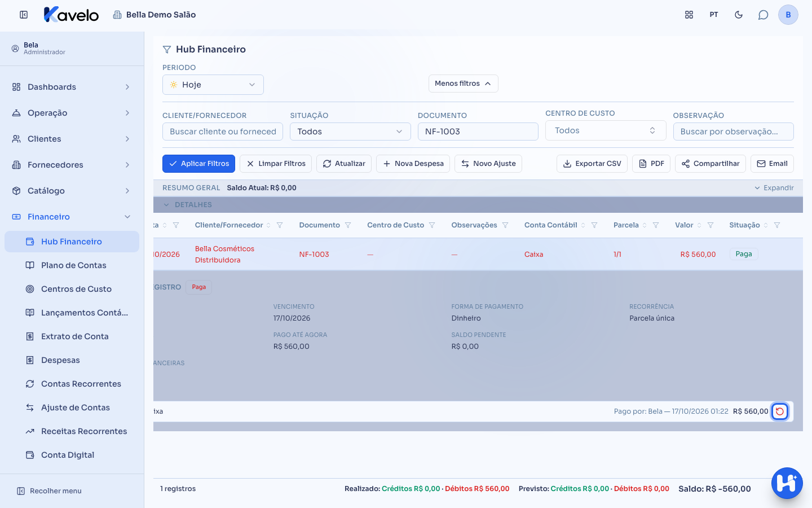
Task: Expand the Dashboards menu
Action: (x=72, y=87)
